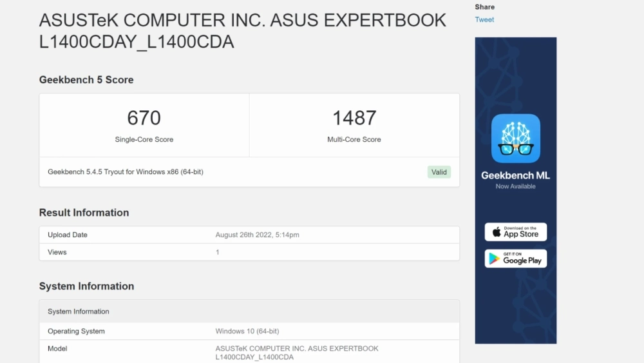This screenshot has height=363, width=644.
Task: Click the green Valid status badge
Action: tap(439, 172)
